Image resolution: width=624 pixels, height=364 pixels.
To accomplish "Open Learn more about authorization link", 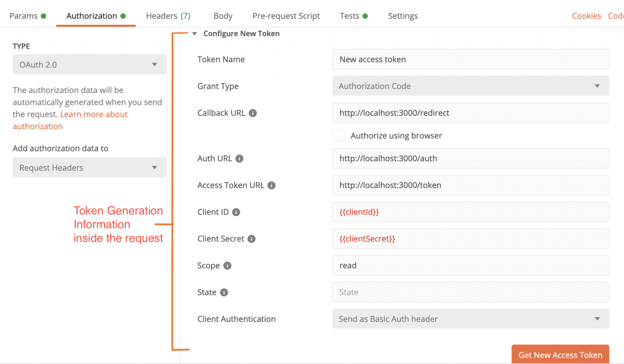I will click(70, 120).
